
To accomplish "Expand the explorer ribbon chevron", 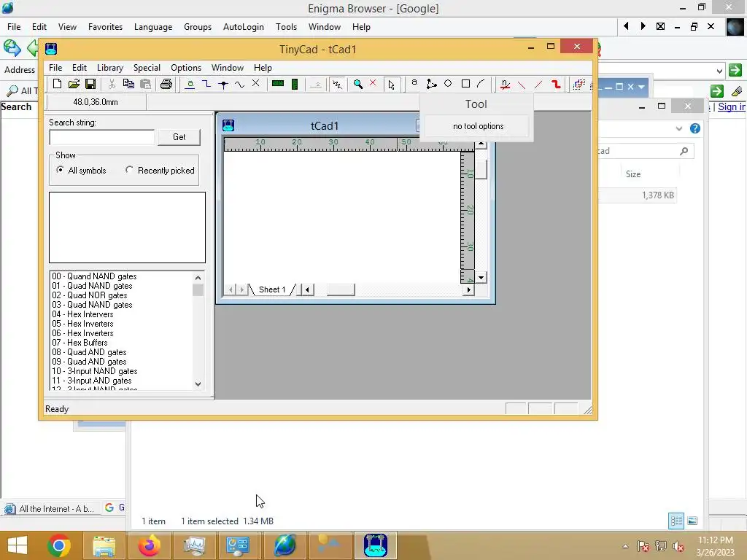I will coord(679,128).
